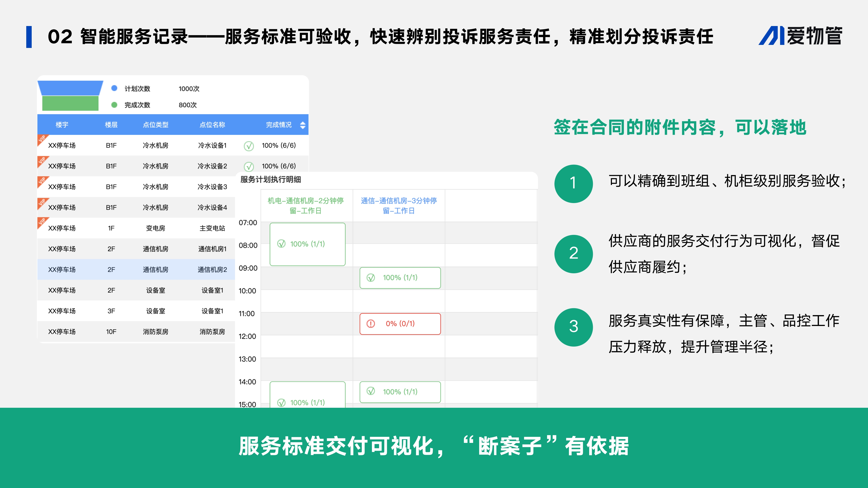Click the 服务计划执行明细 panel title

(271, 180)
